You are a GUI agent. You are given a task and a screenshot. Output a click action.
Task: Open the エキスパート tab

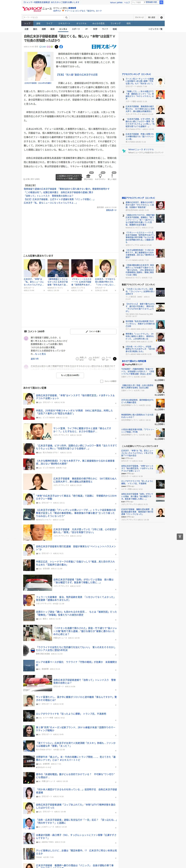64,24
